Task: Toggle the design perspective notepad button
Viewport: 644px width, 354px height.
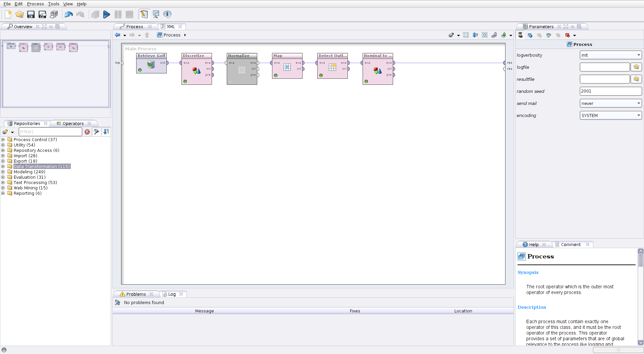Action: [144, 14]
